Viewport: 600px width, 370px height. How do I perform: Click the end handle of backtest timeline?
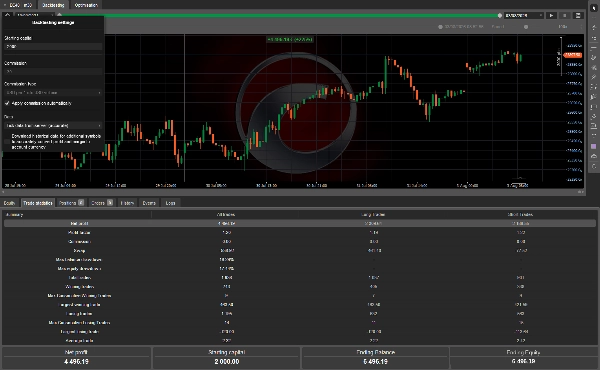(x=499, y=15)
